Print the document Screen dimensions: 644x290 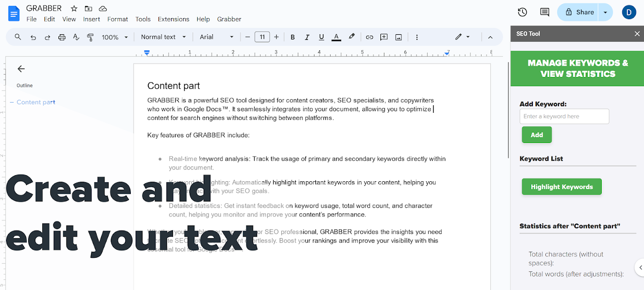coord(62,37)
